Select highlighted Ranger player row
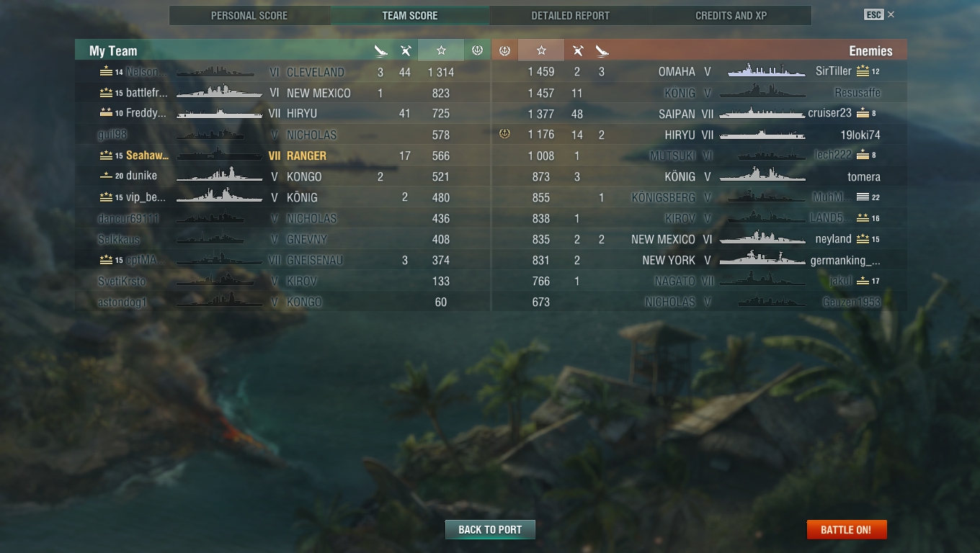This screenshot has width=980, height=553. (282, 156)
